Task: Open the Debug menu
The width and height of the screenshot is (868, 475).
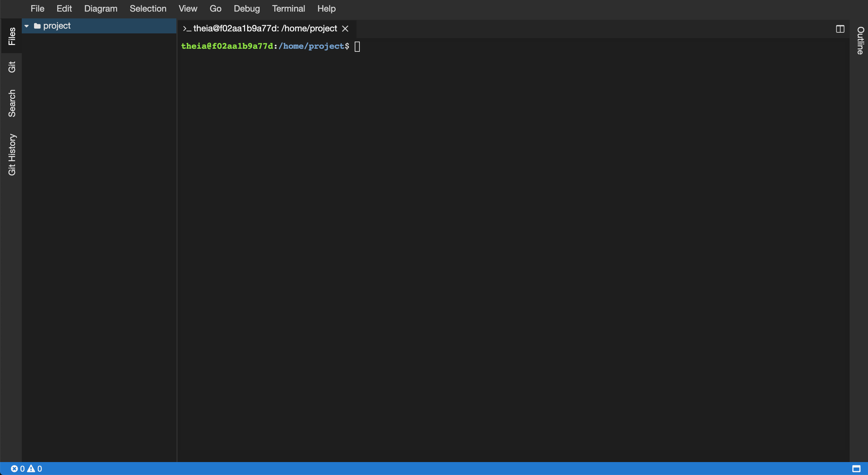Action: point(246,9)
